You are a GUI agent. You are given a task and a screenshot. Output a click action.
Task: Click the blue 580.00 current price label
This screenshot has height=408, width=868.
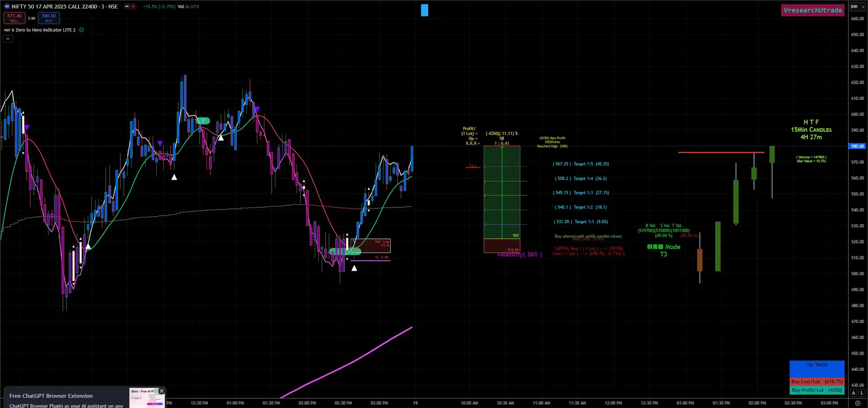point(857,146)
